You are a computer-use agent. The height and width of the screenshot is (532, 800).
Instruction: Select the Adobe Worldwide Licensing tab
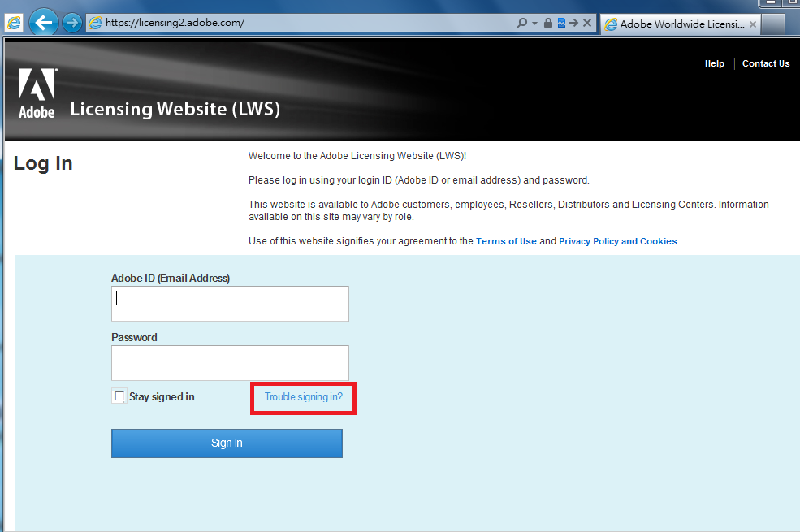[x=680, y=24]
